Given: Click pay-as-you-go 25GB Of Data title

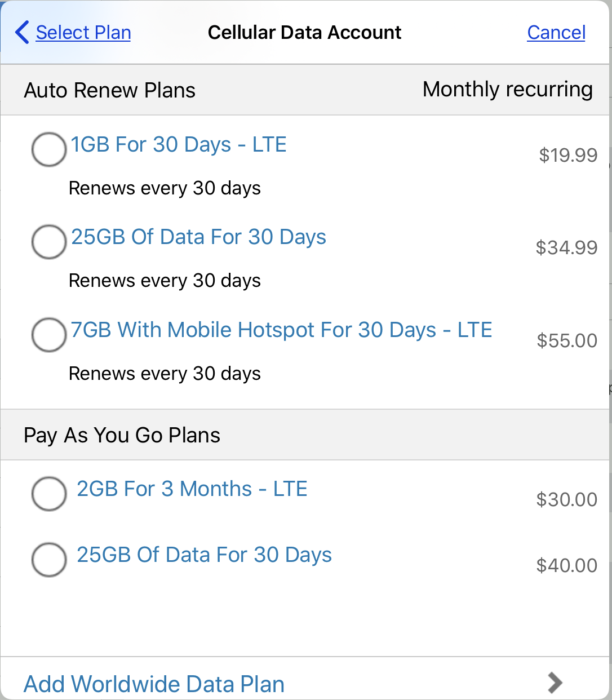Looking at the screenshot, I should click(204, 555).
